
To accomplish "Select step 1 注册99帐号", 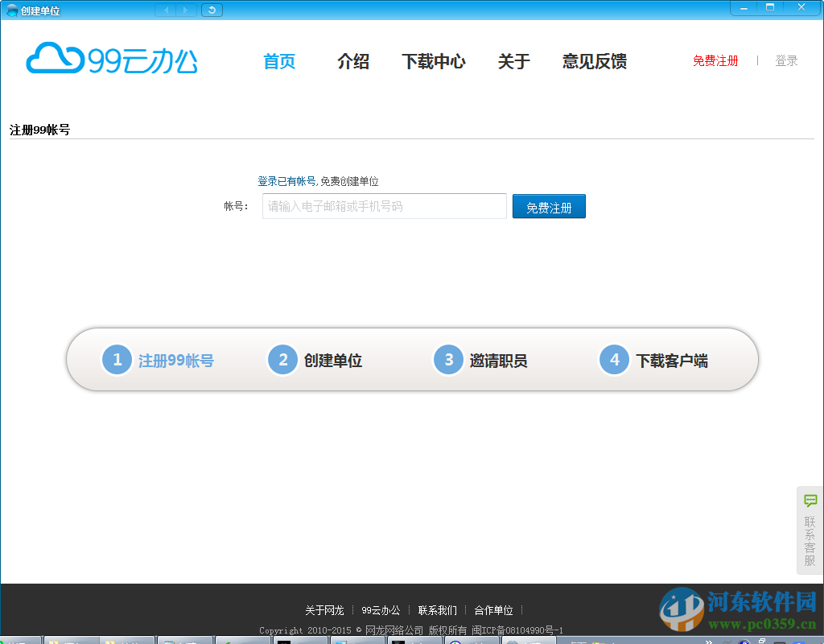I will pos(158,360).
